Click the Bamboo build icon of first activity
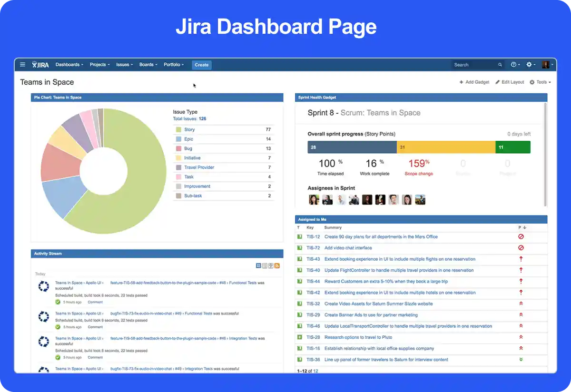The height and width of the screenshot is (392, 571). (44, 286)
